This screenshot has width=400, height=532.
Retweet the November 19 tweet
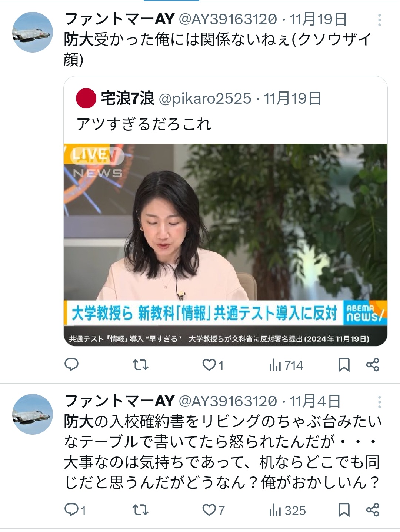tap(140, 365)
